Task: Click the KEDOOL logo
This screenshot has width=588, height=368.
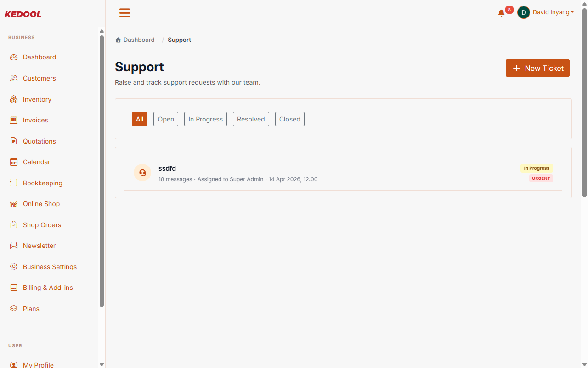Action: 23,14
